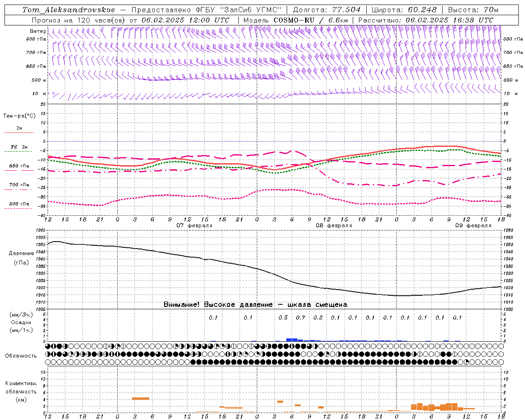
Task: Select the elevation text Высота: 70м
Action: coord(473,10)
